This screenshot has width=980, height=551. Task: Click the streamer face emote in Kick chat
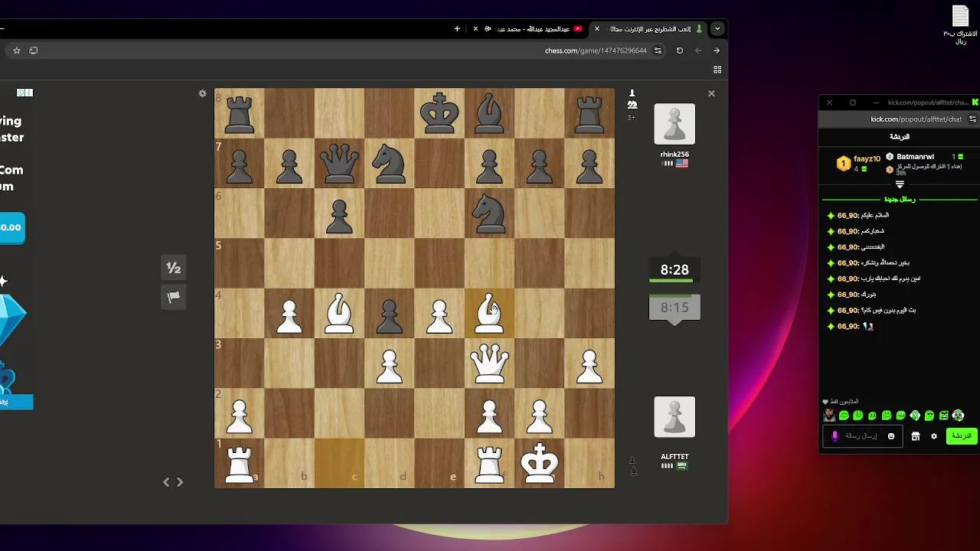829,416
